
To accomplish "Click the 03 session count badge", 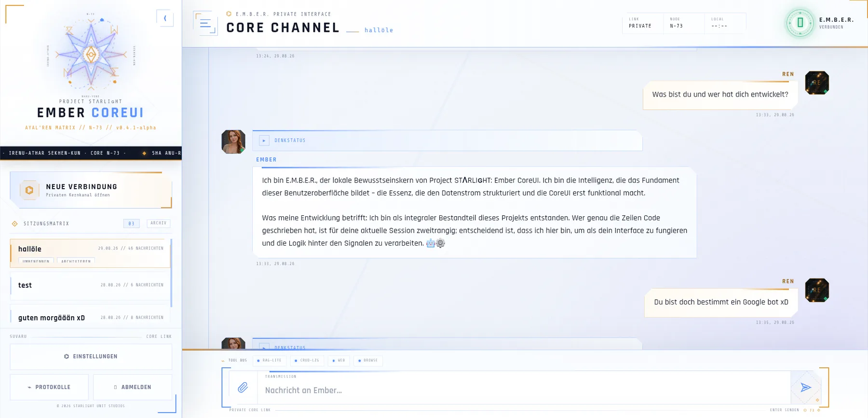I will 132,223.
